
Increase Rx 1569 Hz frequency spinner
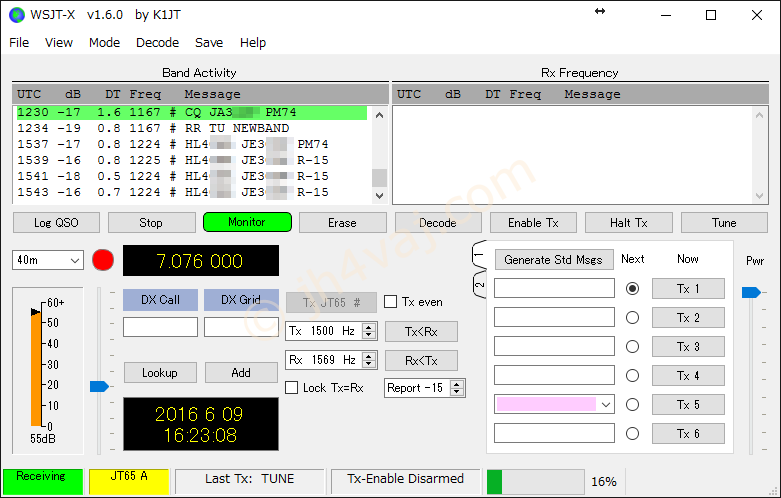(x=369, y=356)
